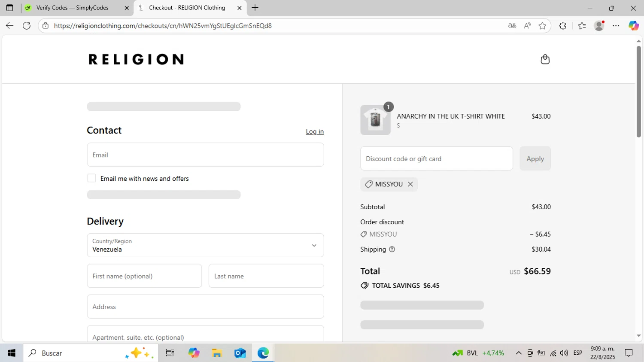Open a new browser tab
Image resolution: width=644 pixels, height=362 pixels.
tap(255, 8)
